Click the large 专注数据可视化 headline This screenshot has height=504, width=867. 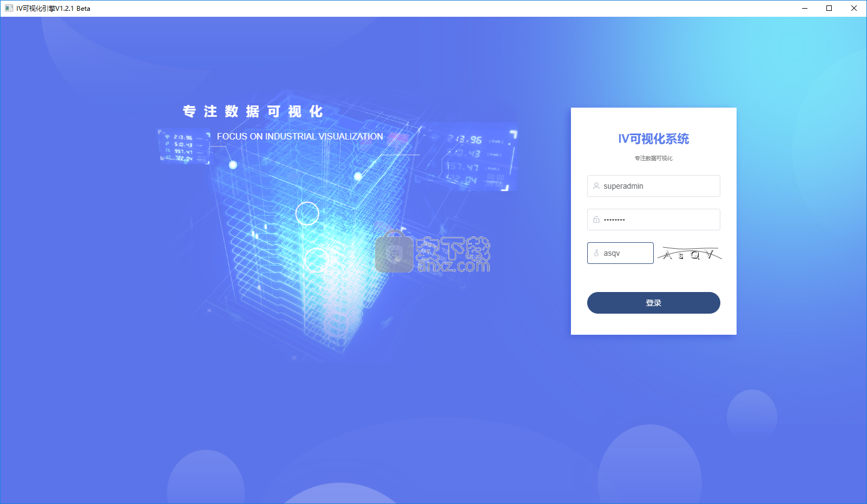253,111
